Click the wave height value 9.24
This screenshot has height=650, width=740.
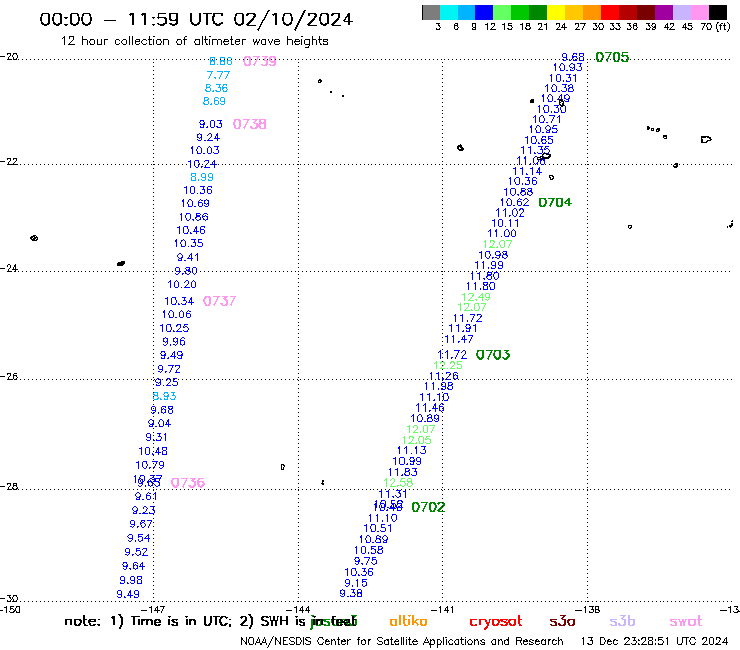point(208,137)
